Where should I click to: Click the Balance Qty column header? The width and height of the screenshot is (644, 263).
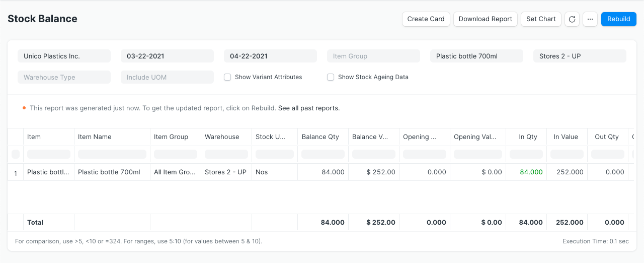click(x=320, y=137)
